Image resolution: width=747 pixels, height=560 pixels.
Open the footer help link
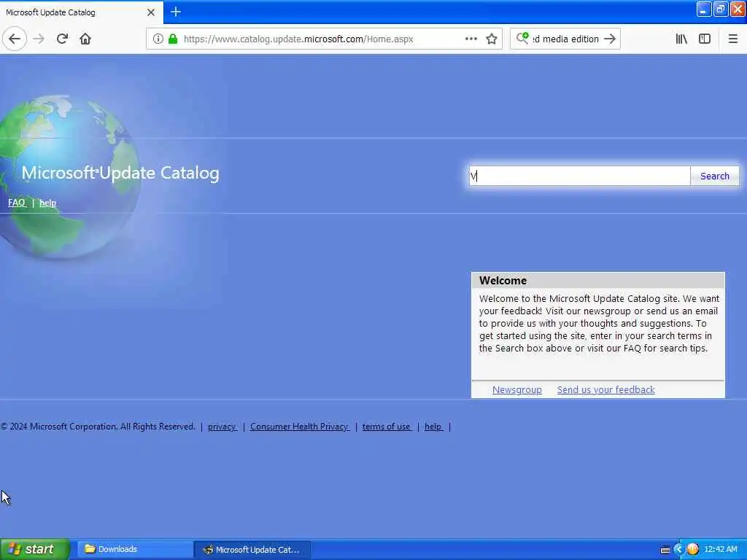point(433,427)
